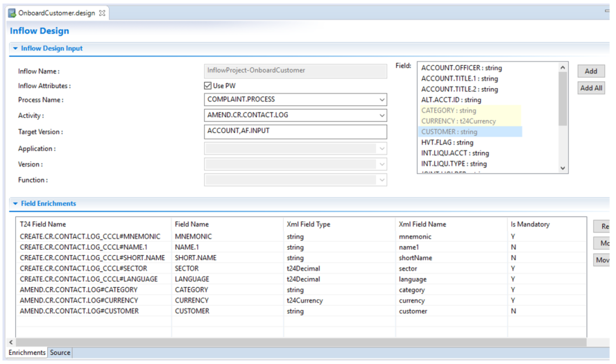Screen dimensions: 616x364
Task: Collapse the Field Enrichments section
Action: 15,204
